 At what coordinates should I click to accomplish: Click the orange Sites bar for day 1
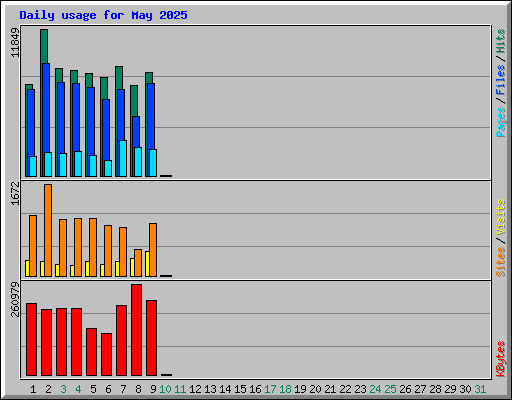click(x=33, y=246)
